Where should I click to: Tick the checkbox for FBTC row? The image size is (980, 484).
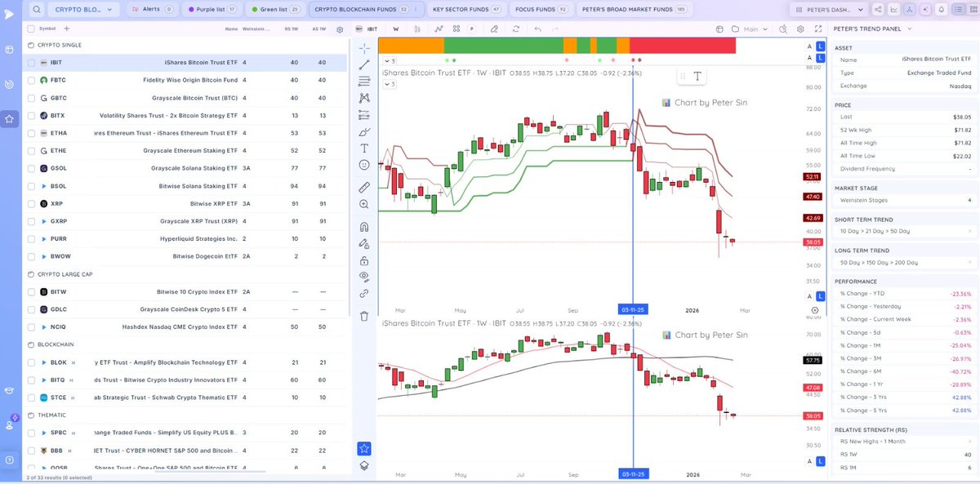(31, 80)
